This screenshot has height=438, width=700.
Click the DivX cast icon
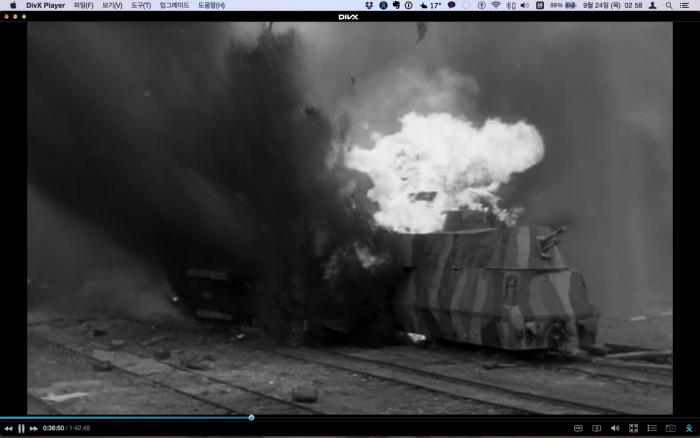click(688, 428)
